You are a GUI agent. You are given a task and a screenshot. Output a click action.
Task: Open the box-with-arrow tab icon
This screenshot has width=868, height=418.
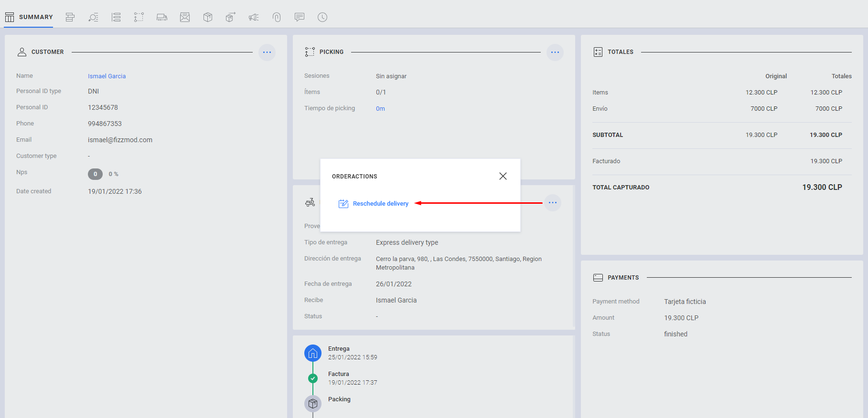231,17
